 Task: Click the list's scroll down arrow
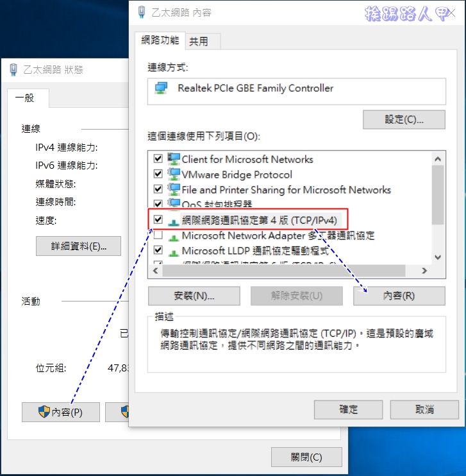tap(438, 257)
